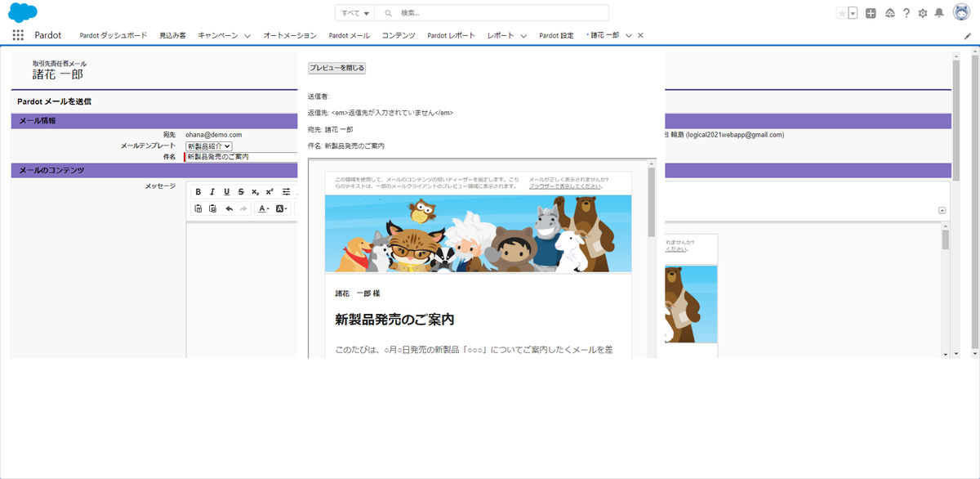
Task: Expand the 諸花 一郎 tab chevron
Action: (x=629, y=36)
